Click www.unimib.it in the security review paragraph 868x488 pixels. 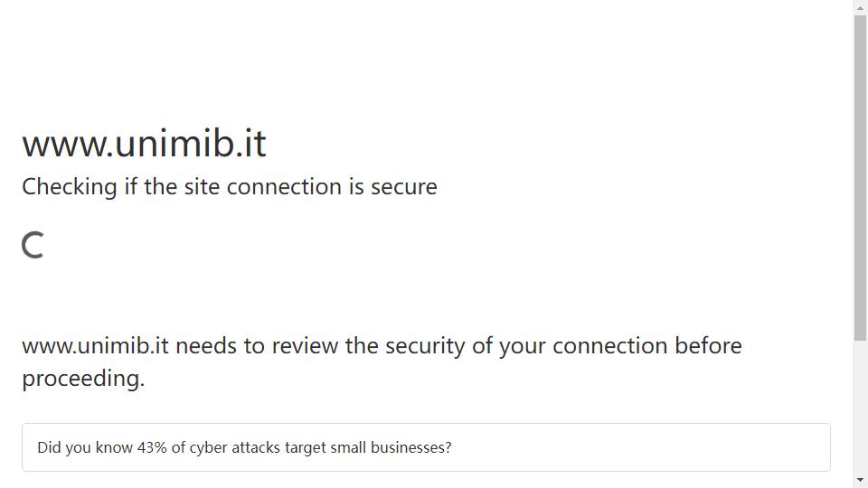click(95, 346)
